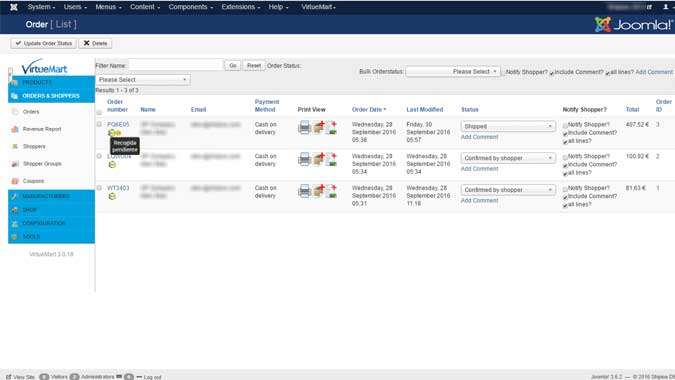Click the Go filter button
This screenshot has height=380, width=675.
232,65
